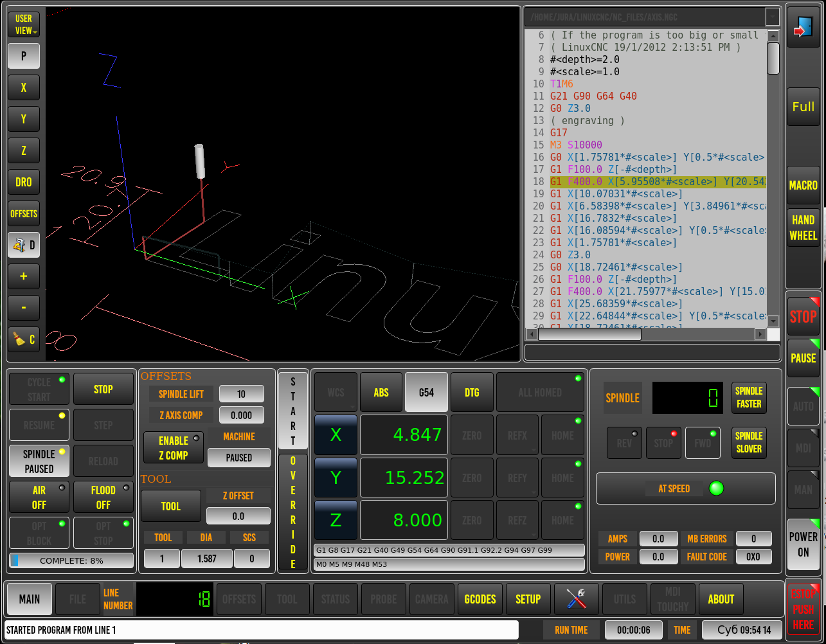Open the GCODES tab
This screenshot has height=644, width=826.
pos(480,599)
